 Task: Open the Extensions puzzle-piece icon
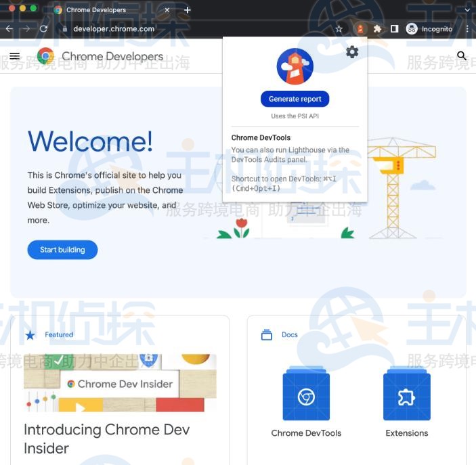(377, 29)
